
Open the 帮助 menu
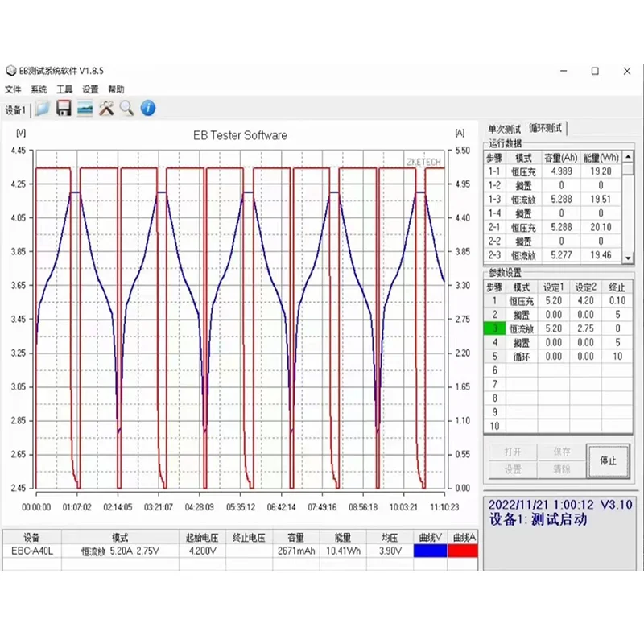116,89
